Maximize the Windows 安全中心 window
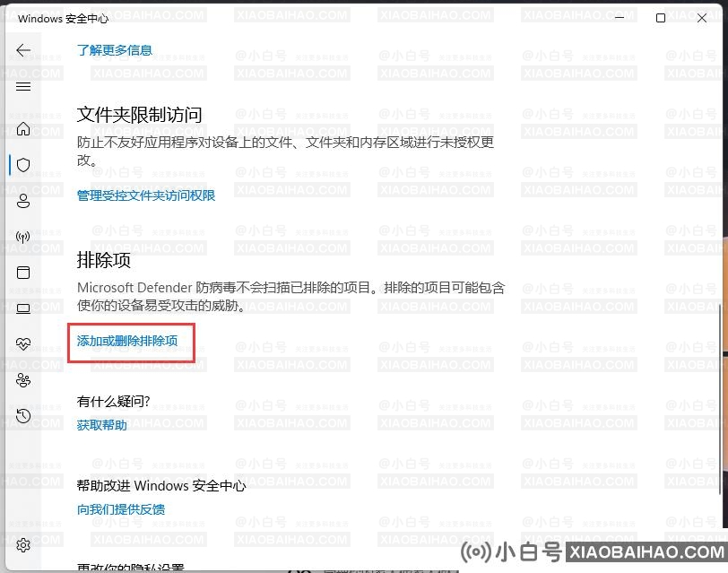728x573 pixels. pyautogui.click(x=661, y=18)
